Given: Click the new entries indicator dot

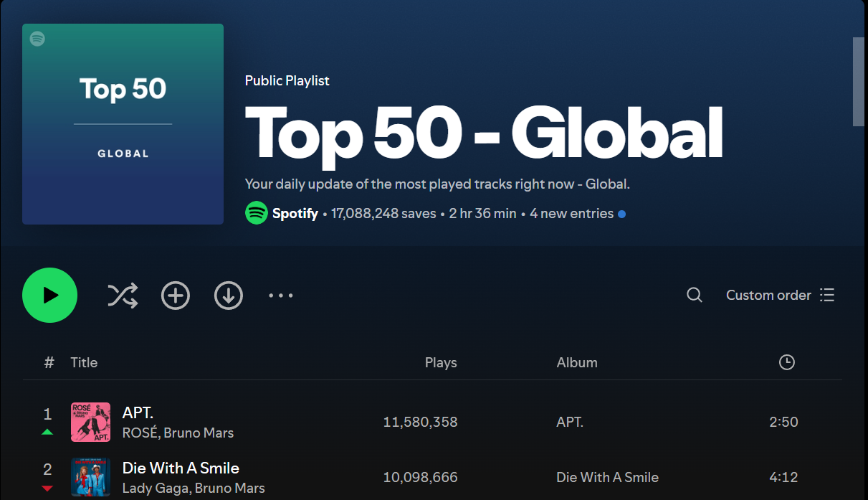Looking at the screenshot, I should 621,213.
